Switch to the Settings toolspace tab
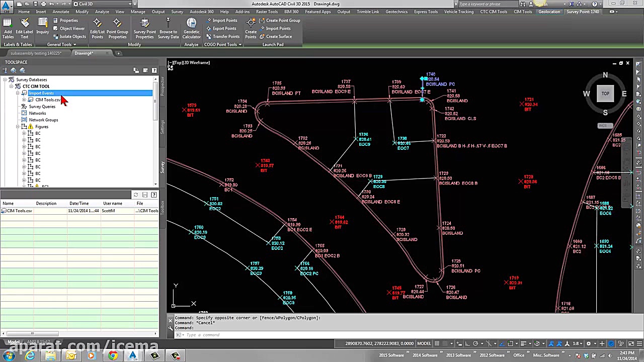The height and width of the screenshot is (362, 644). [x=162, y=127]
